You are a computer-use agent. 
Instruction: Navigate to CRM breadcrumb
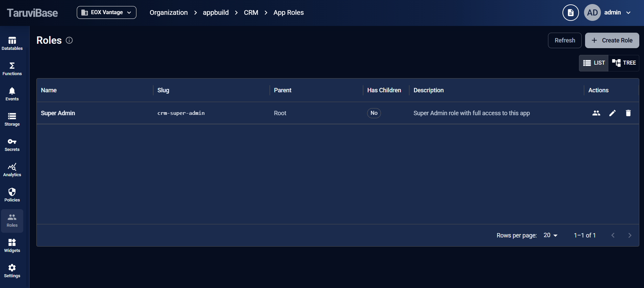click(x=251, y=13)
